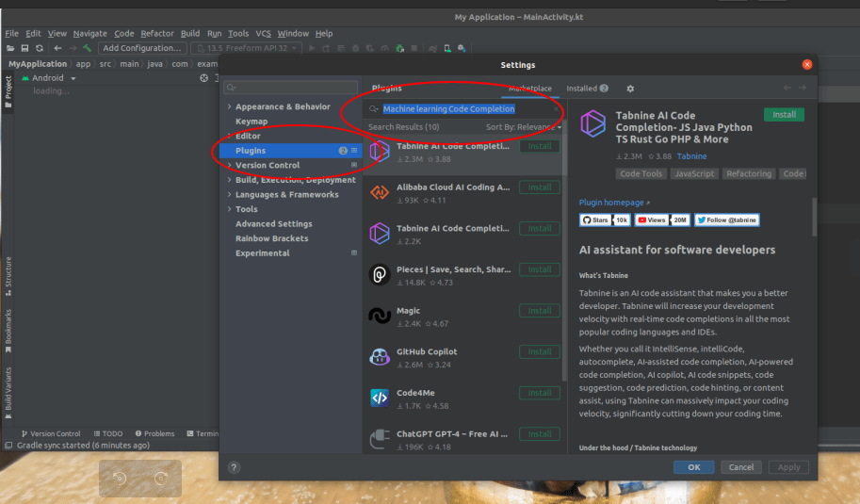Click the Settings back arrow
The height and width of the screenshot is (504, 860).
(787, 88)
